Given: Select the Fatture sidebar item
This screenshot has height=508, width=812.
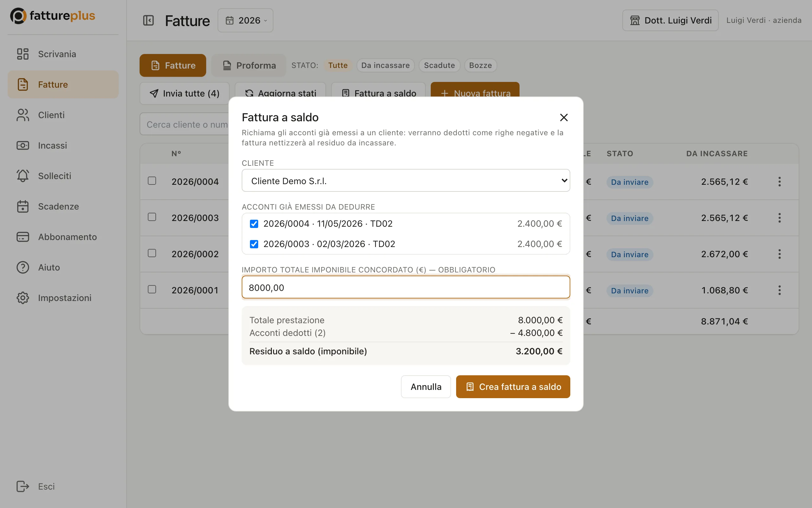Looking at the screenshot, I should coord(63,85).
